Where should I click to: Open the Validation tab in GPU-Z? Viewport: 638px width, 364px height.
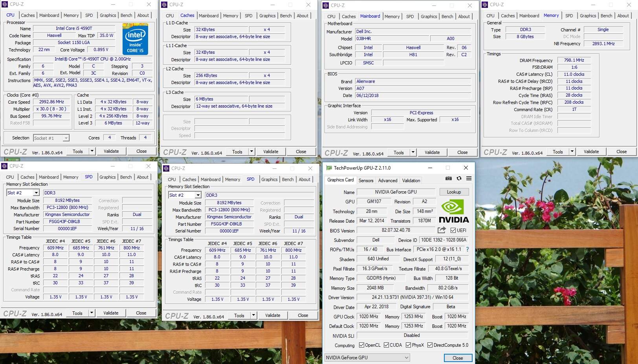(x=411, y=181)
